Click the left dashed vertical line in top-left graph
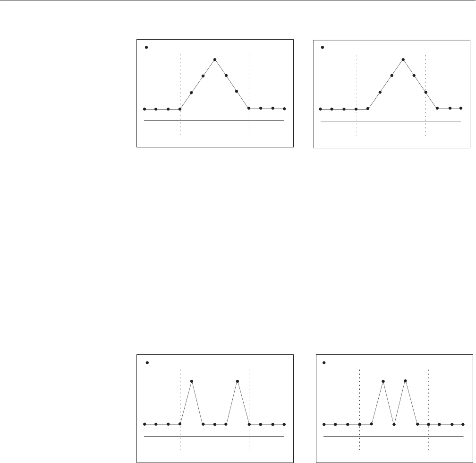The height and width of the screenshot is (463, 476). (x=180, y=76)
